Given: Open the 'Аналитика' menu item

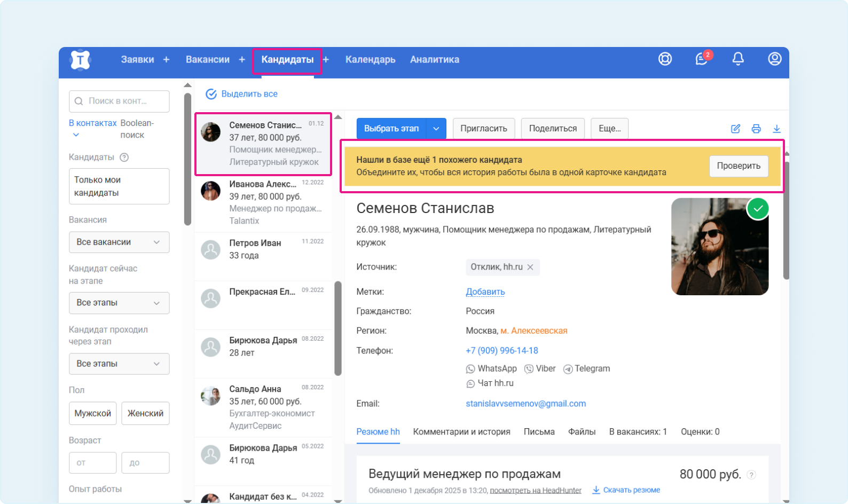Looking at the screenshot, I should 434,60.
